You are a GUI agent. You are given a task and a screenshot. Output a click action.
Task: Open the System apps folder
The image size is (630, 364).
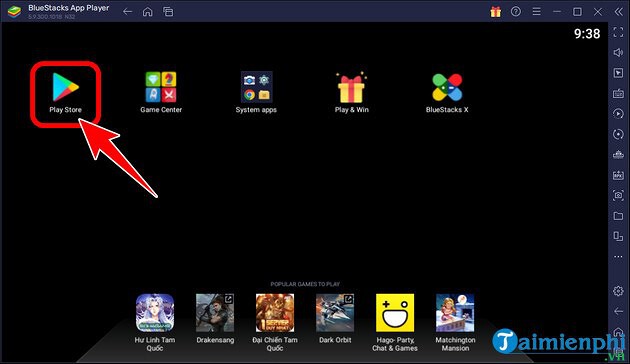256,92
